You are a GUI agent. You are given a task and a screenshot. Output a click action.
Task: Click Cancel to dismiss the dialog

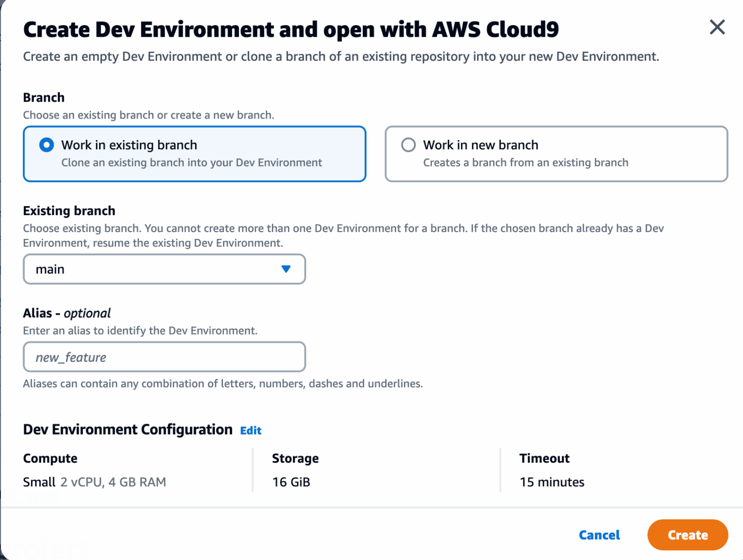(599, 535)
